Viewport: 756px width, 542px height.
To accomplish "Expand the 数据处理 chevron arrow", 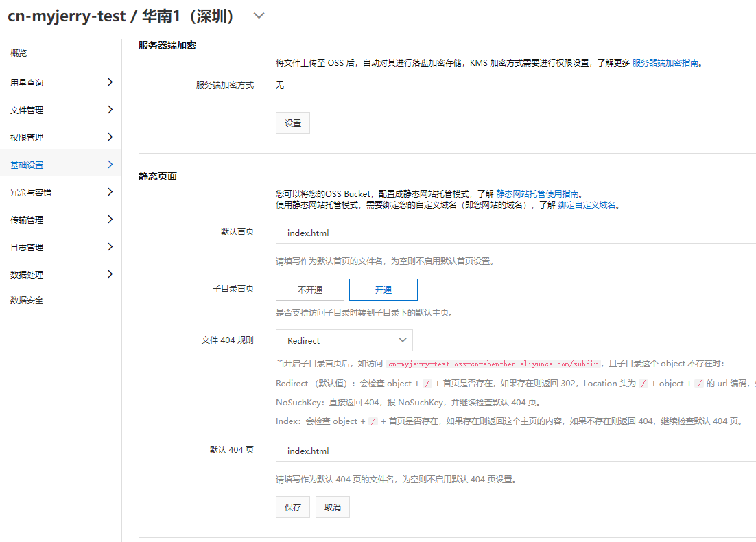I will [x=110, y=274].
